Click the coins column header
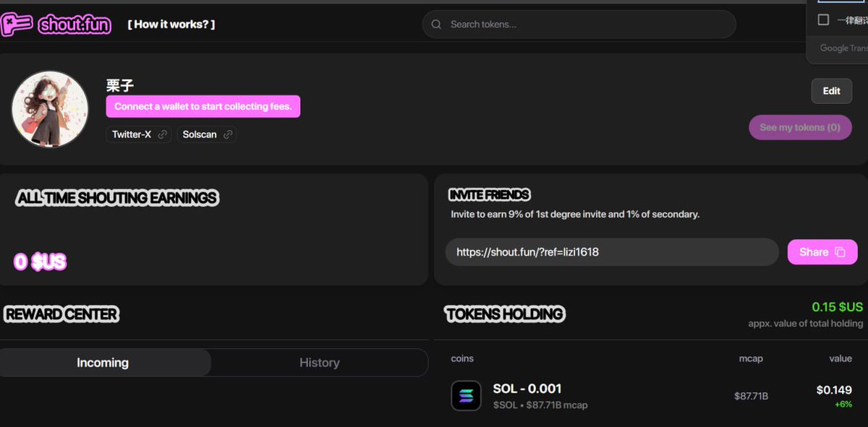 [462, 358]
